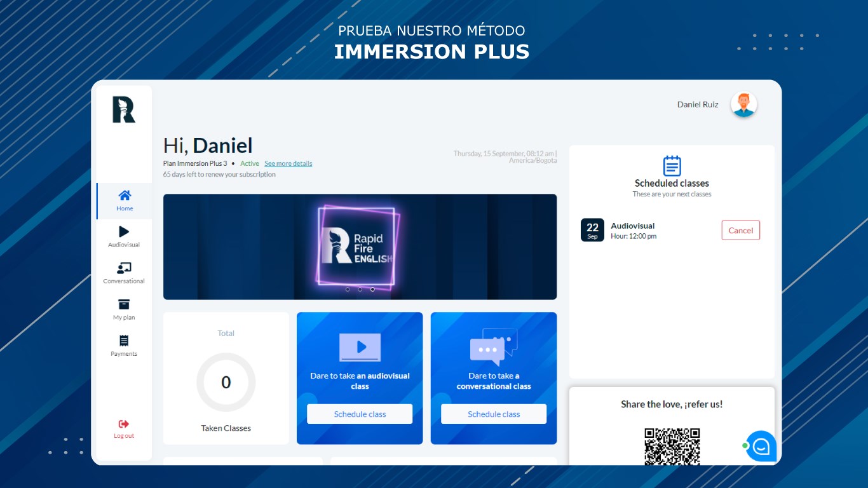The image size is (868, 488).
Task: Click 'These are your next classes' text
Action: tap(672, 194)
